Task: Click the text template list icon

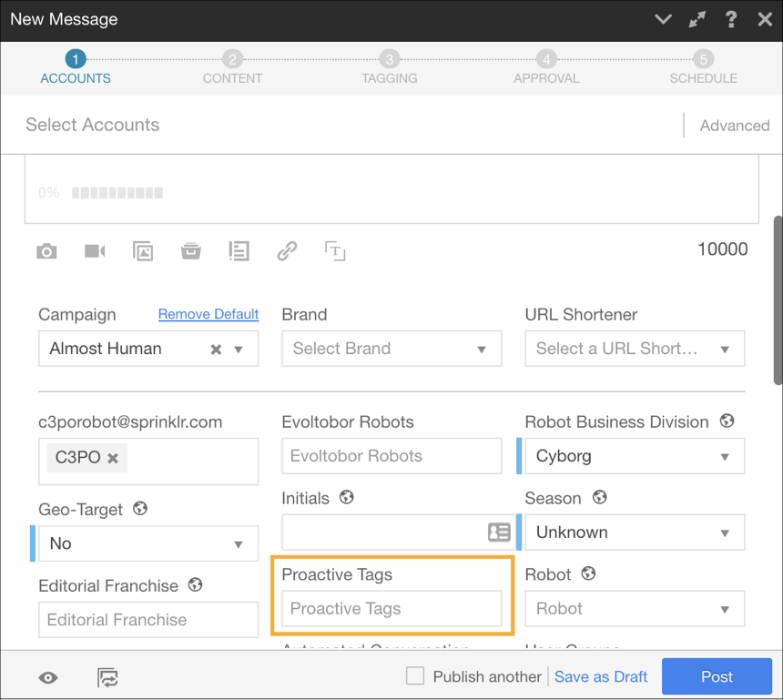Action: pyautogui.click(x=239, y=251)
